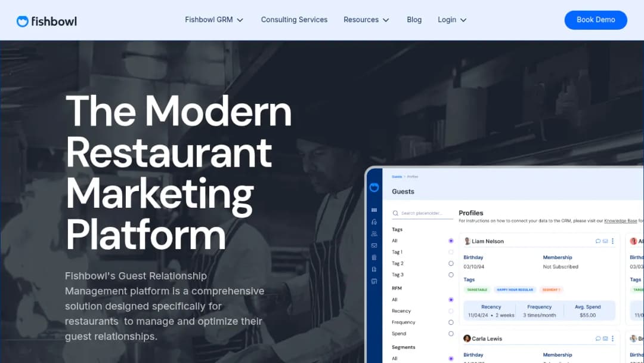Viewport: 644px width, 363px height.
Task: Select the headset icon in the dashboard sidebar
Action: 374,222
